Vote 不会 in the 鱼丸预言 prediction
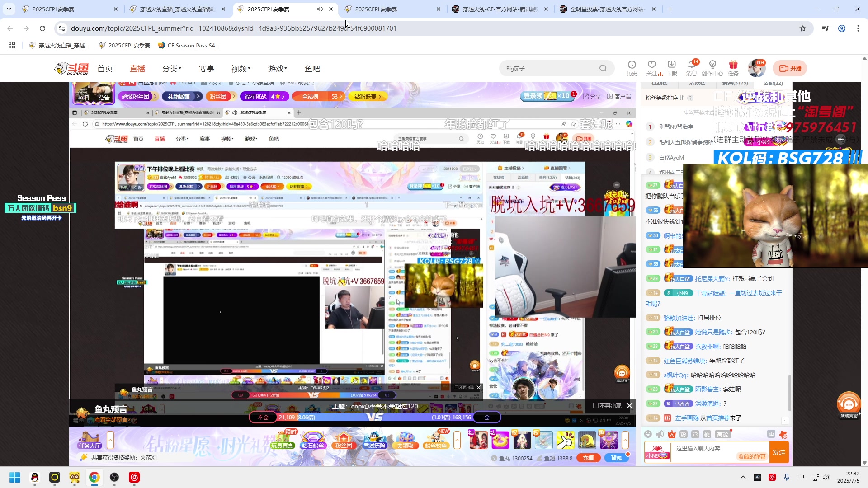This screenshot has width=868, height=488. click(x=263, y=418)
